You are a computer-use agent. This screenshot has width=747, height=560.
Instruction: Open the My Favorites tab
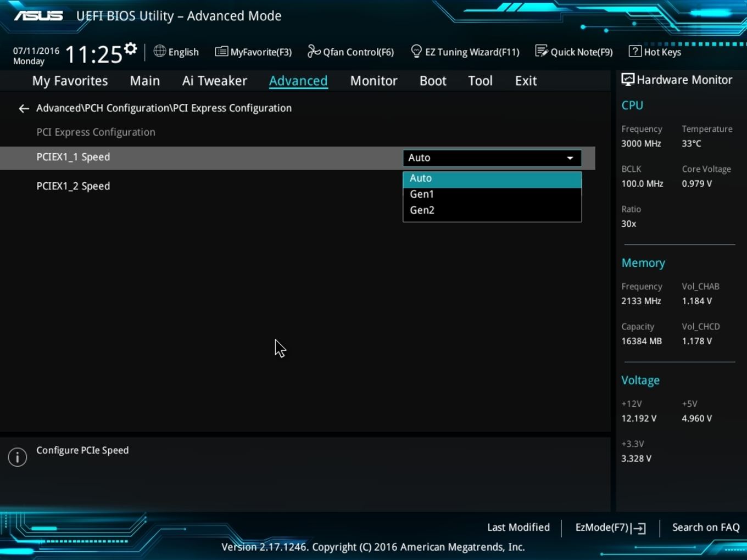pyautogui.click(x=70, y=81)
